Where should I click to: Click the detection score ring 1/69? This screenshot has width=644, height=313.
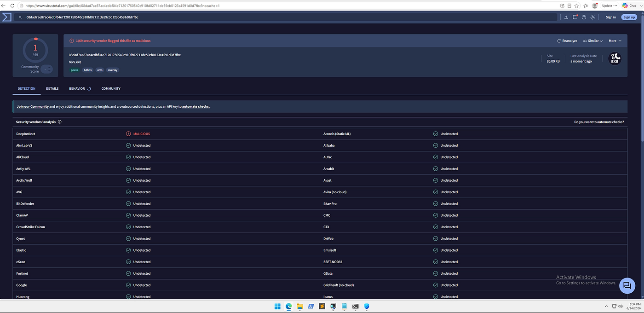[x=35, y=50]
